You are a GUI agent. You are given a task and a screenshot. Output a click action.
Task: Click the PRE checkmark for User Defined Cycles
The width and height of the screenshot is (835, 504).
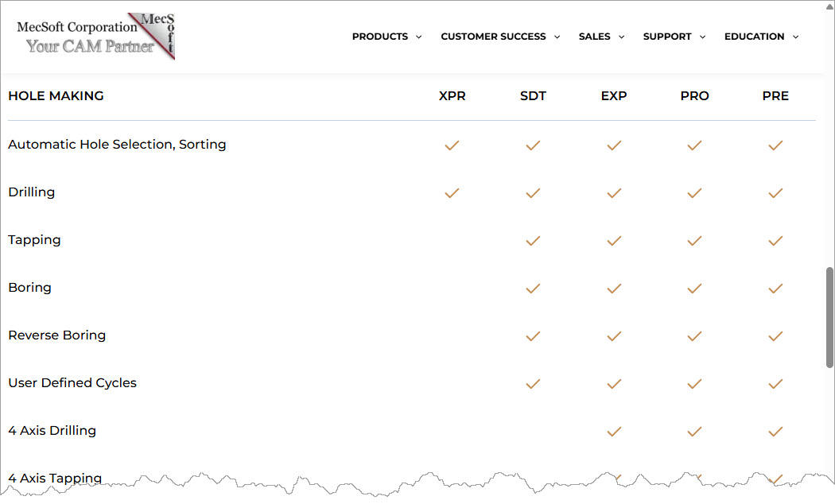775,384
